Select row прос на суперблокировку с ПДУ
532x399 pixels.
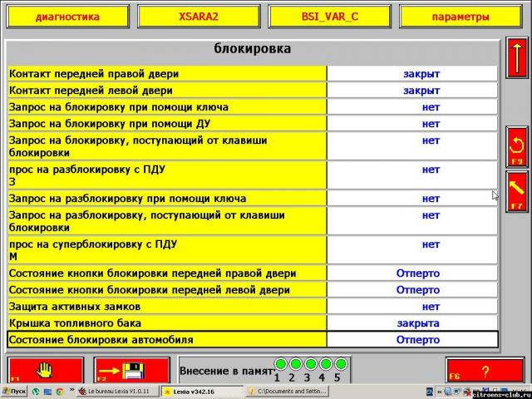(253, 250)
